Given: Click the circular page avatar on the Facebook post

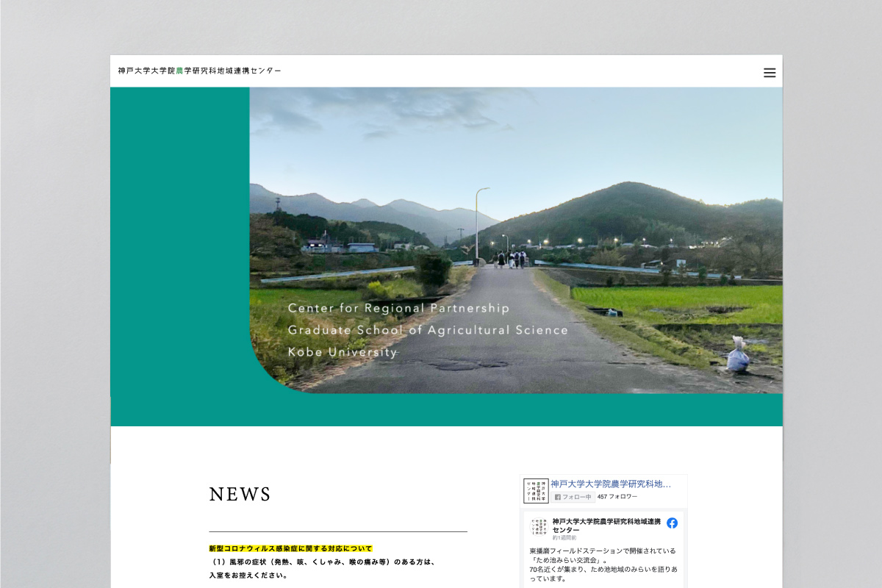Looking at the screenshot, I should (540, 526).
